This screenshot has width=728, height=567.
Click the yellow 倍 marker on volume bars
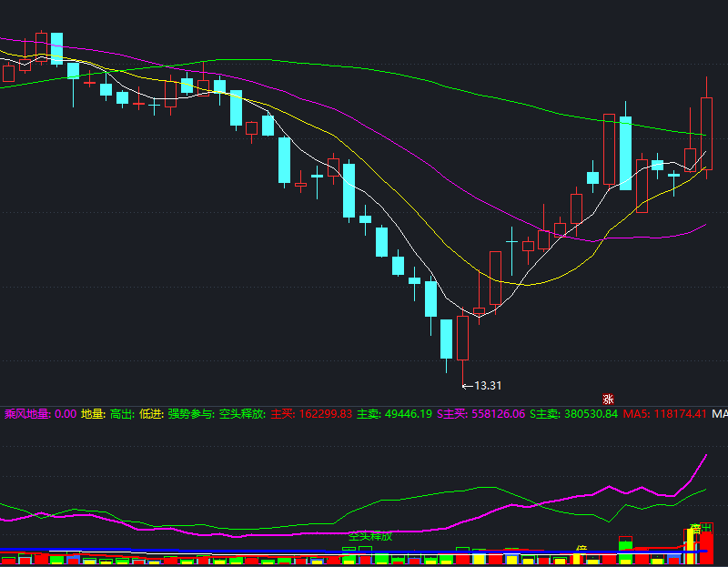point(581,550)
